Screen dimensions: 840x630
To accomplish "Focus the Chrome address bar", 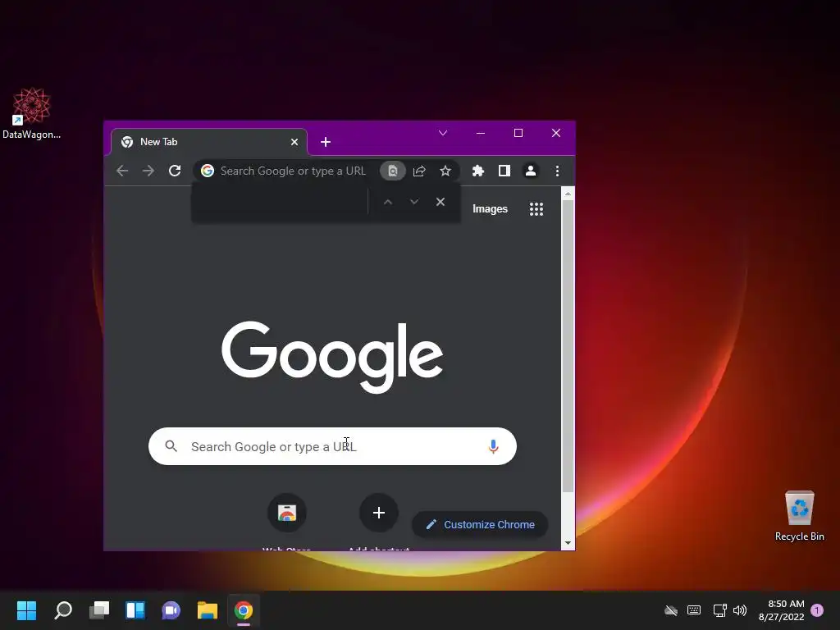I will (x=293, y=171).
